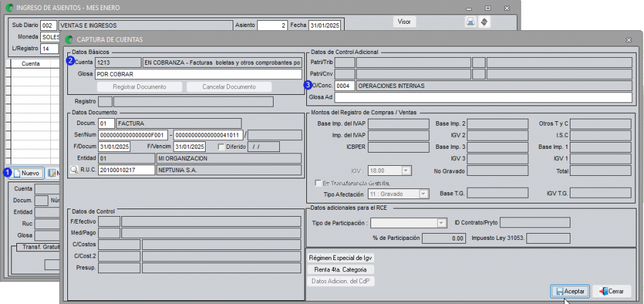
Task: Click the C/Costos code field
Action: pyautogui.click(x=119, y=245)
